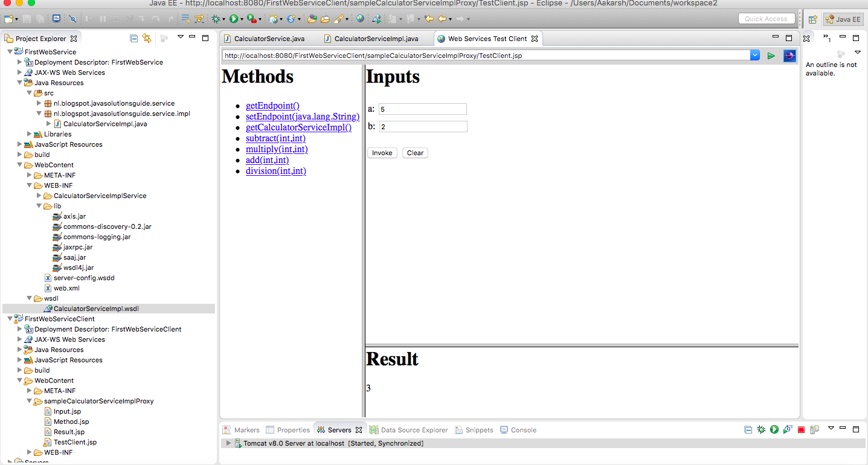Click Collapse All in Project Explorer
This screenshot has width=868, height=465.
point(134,38)
